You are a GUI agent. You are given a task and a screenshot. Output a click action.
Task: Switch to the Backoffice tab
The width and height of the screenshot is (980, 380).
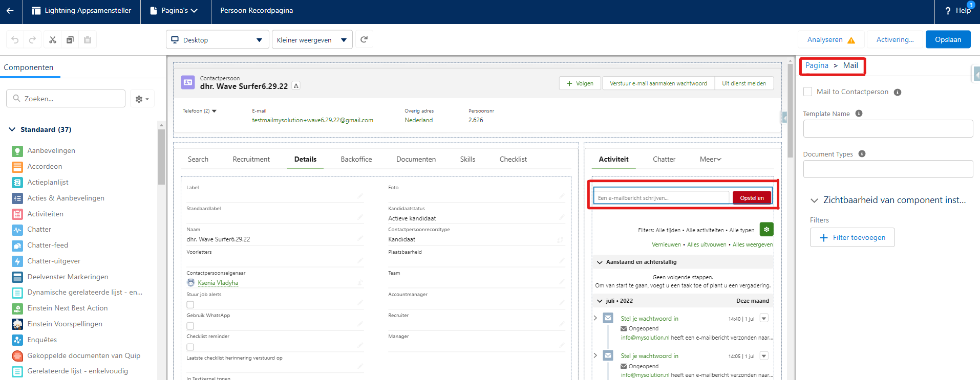356,159
